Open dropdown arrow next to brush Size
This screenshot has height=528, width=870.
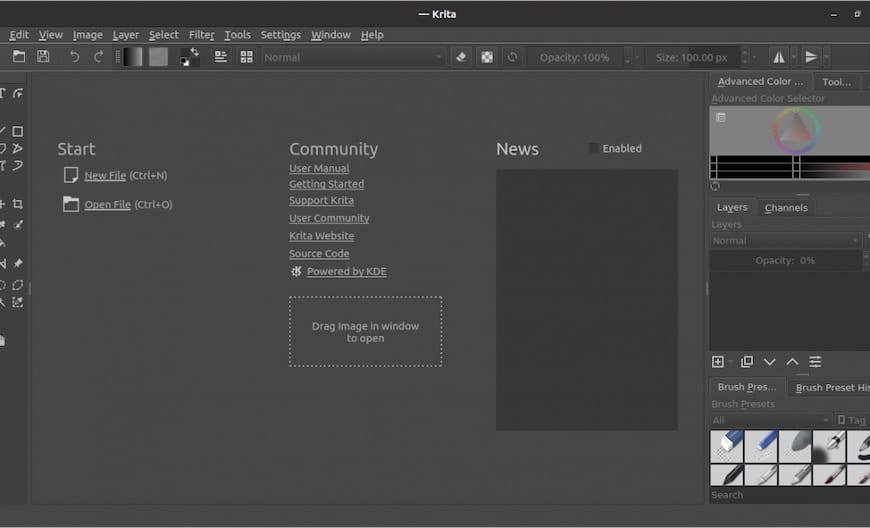click(754, 57)
